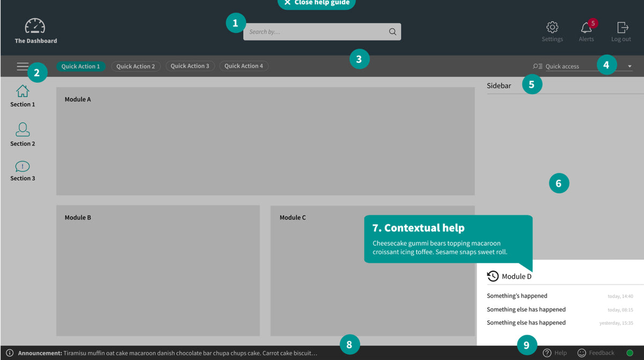This screenshot has width=644, height=360.
Task: Select the Quick Action 3 option
Action: coord(190,65)
